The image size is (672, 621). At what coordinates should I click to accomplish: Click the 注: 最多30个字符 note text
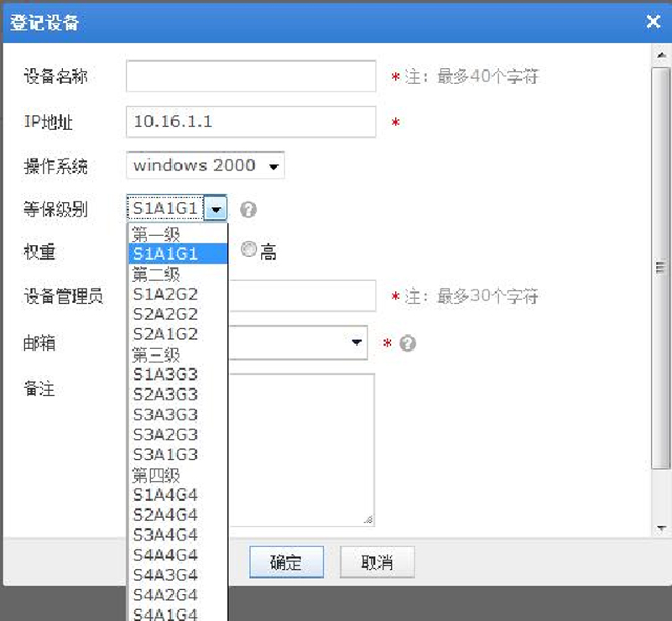tap(471, 296)
